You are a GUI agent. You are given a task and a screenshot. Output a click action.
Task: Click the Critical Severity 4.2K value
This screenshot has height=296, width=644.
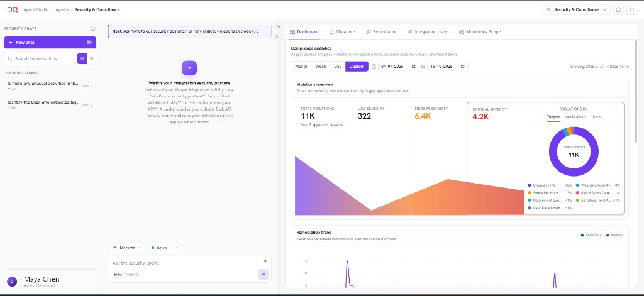[x=481, y=117]
